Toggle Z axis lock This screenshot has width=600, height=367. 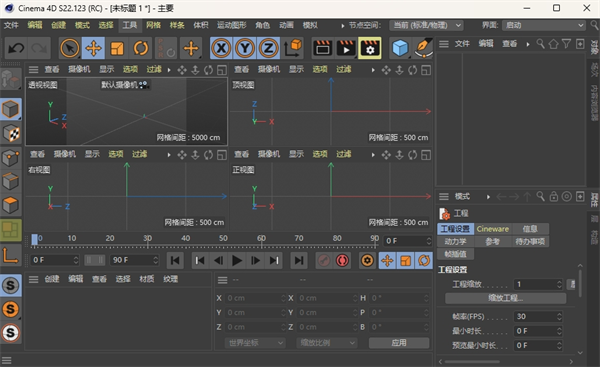point(269,48)
